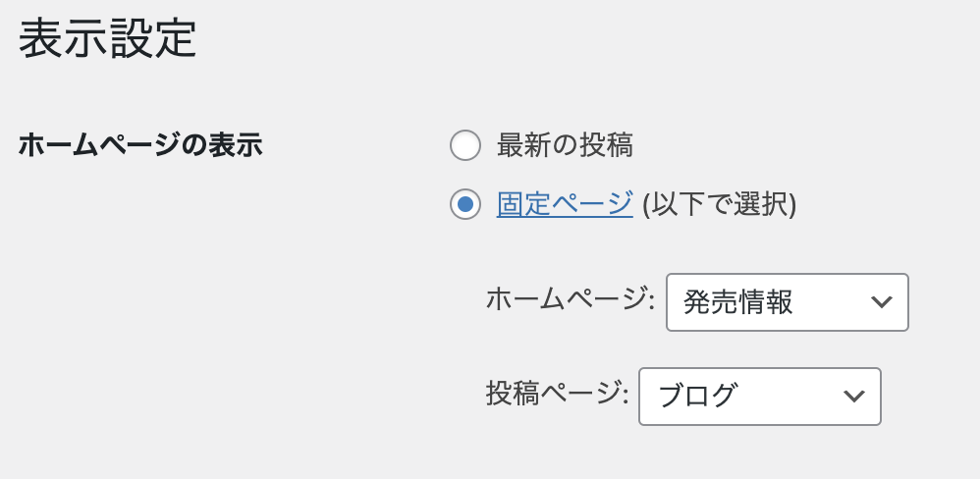Select the 固定ページ radio button
Image resolution: width=980 pixels, height=479 pixels.
pyautogui.click(x=465, y=204)
